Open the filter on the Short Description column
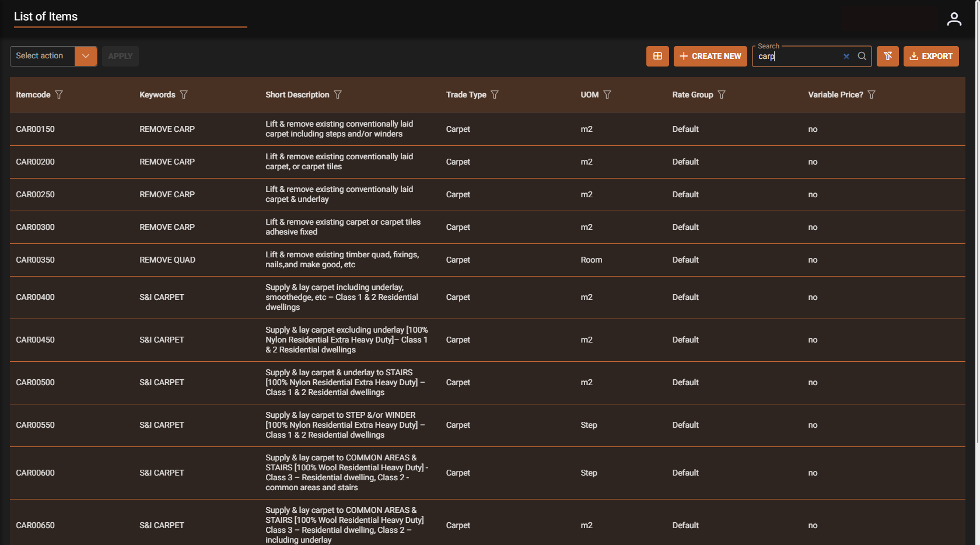This screenshot has height=545, width=980. click(x=338, y=94)
